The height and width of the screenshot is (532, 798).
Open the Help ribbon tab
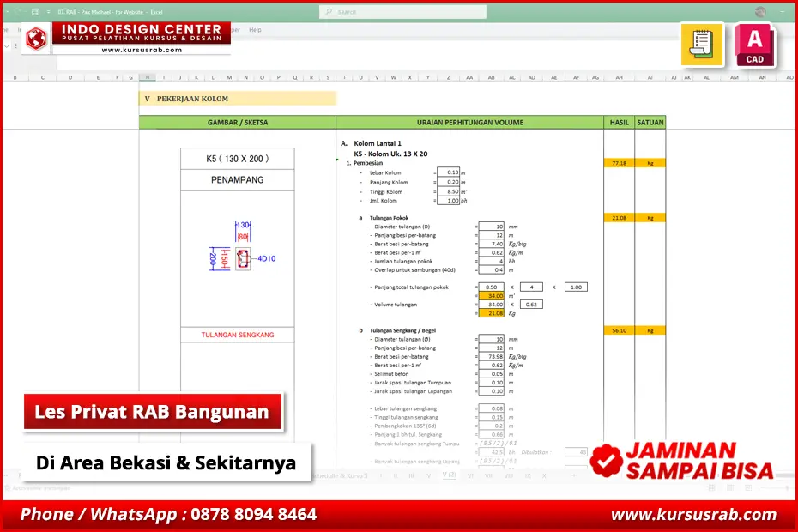point(255,30)
